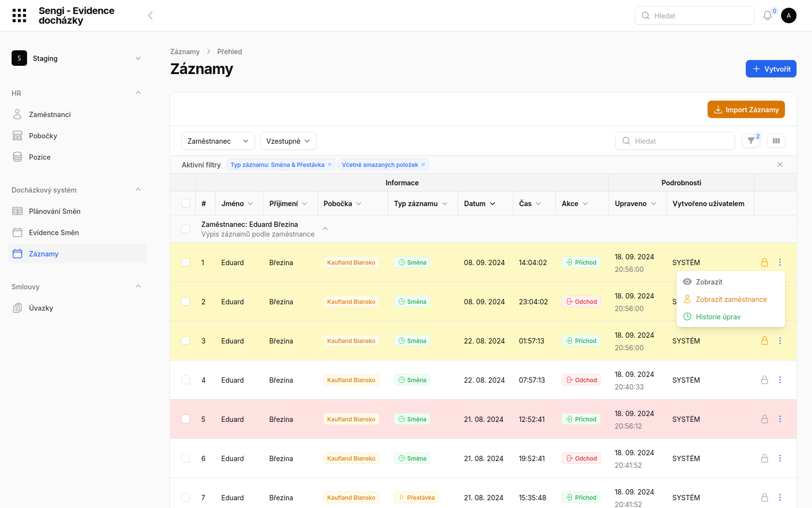Select Historie úprav from the context menu
This screenshot has width=812, height=508.
(x=730, y=316)
